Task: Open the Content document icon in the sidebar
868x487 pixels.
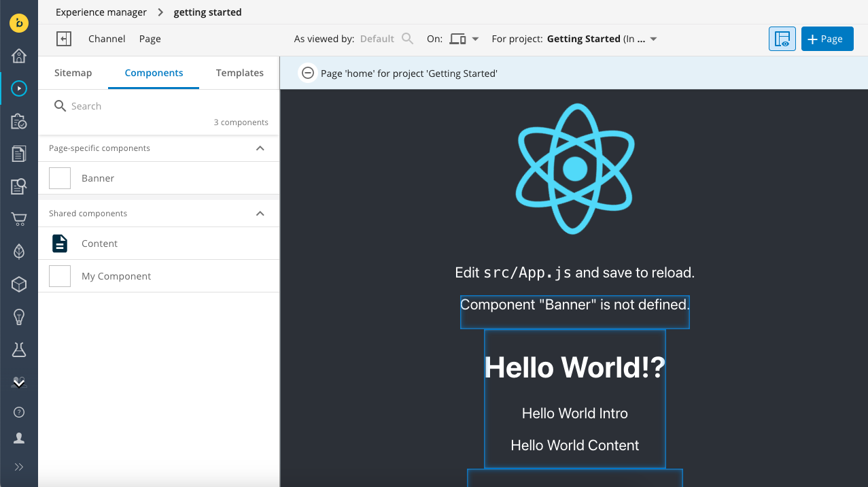Action: tap(19, 154)
